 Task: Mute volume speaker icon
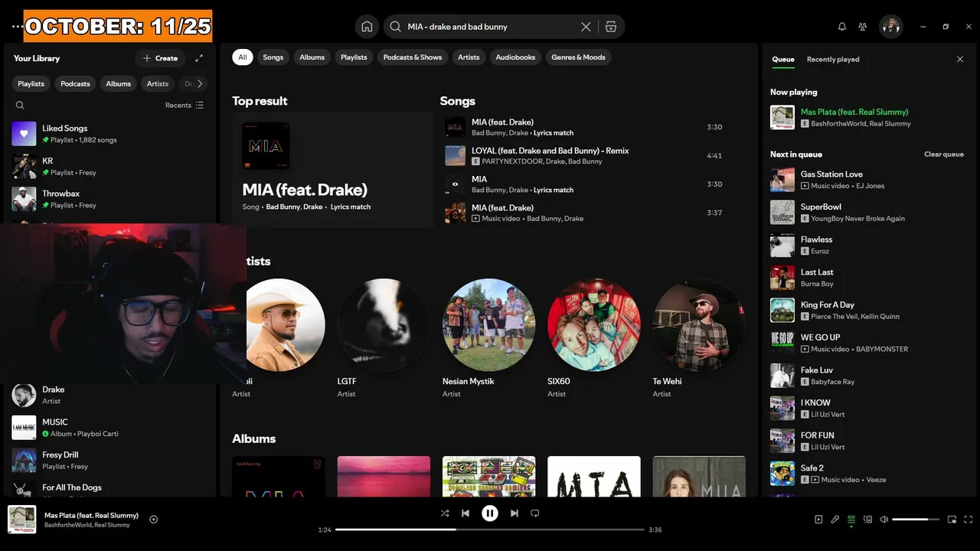point(884,520)
